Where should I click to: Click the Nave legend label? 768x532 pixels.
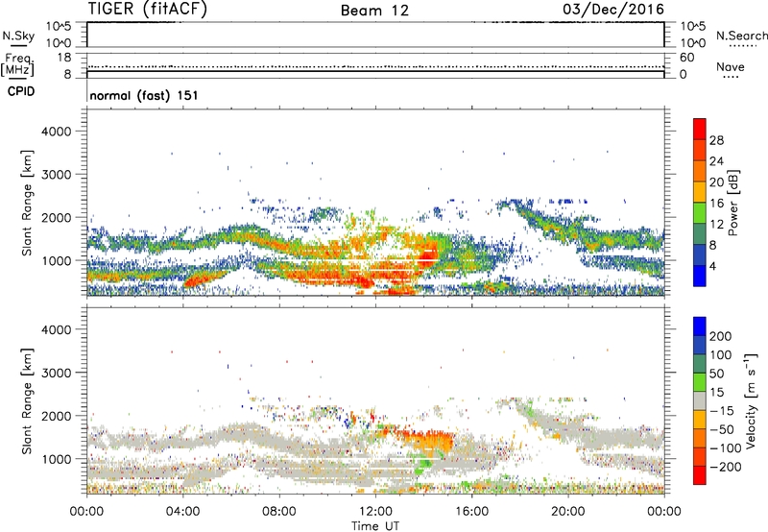tap(731, 67)
